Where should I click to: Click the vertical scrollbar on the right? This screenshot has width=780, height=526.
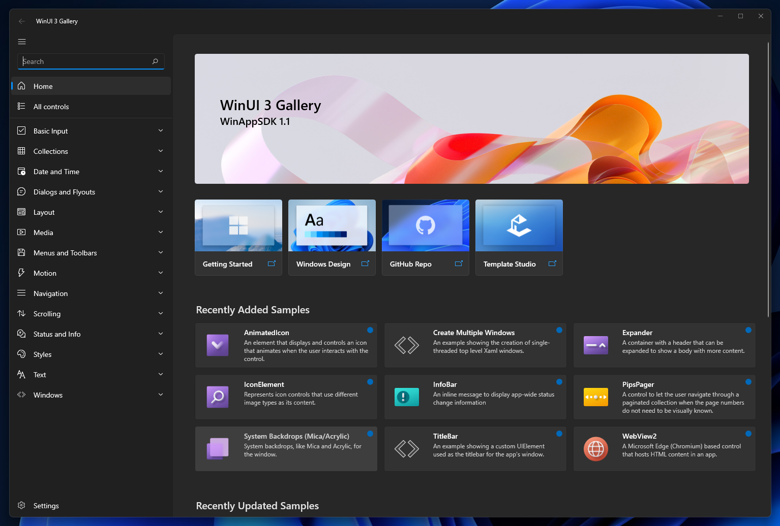(768, 179)
